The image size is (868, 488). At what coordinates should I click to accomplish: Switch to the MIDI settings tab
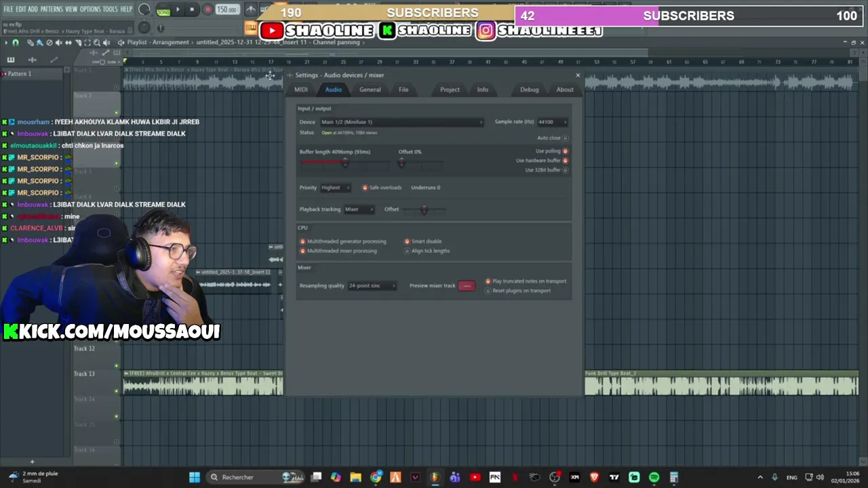(x=301, y=89)
